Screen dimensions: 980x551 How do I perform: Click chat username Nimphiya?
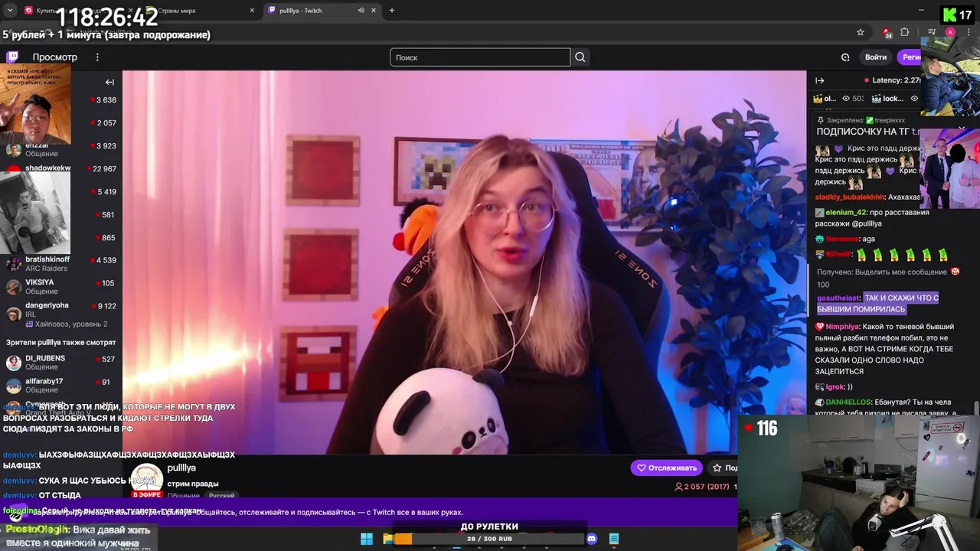(x=843, y=327)
